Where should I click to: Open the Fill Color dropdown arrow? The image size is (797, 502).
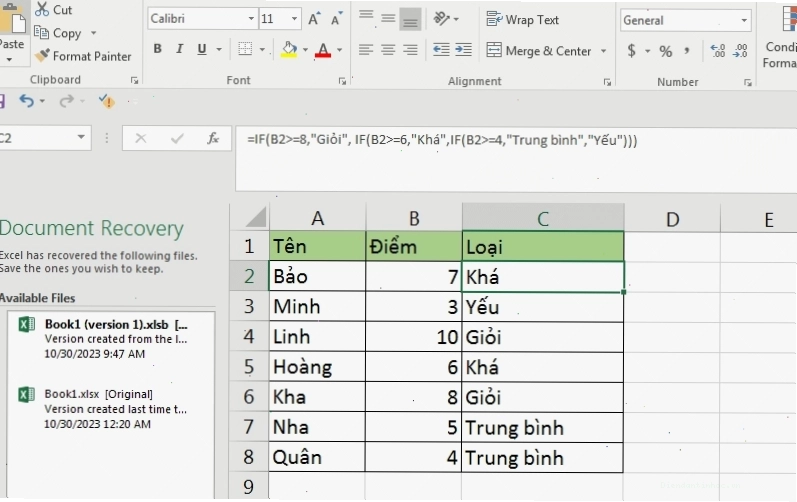(305, 49)
